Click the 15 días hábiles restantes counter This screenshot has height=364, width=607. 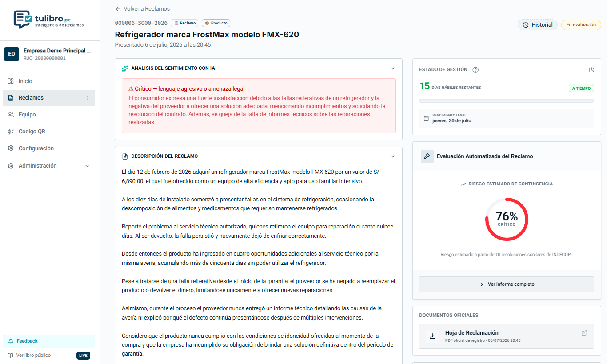coord(450,87)
